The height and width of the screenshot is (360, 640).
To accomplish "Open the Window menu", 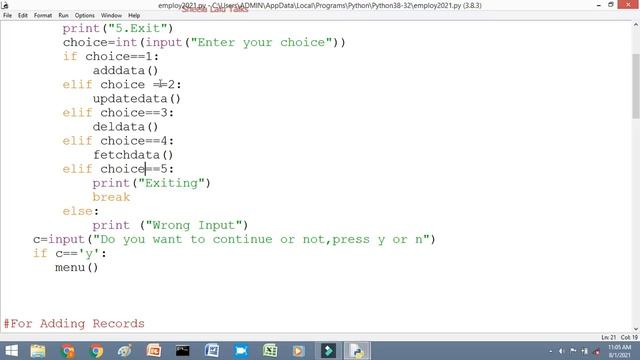I will click(111, 16).
